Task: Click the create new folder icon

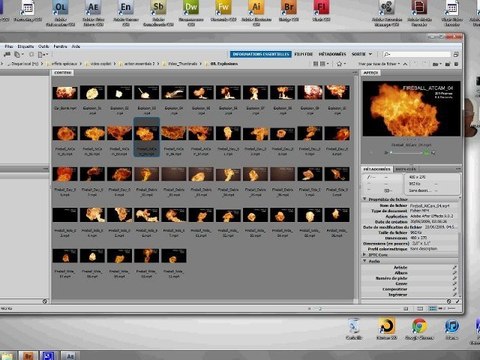Action: [448, 64]
